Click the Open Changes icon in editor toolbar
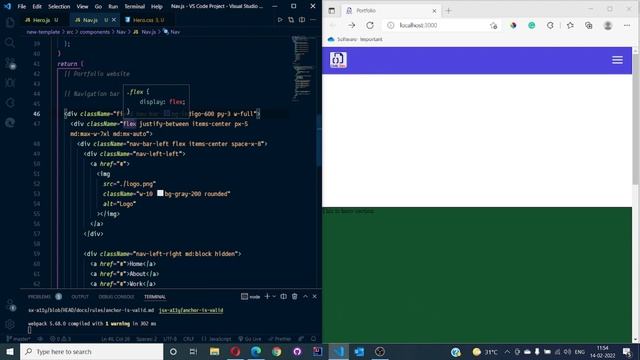 click(291, 20)
